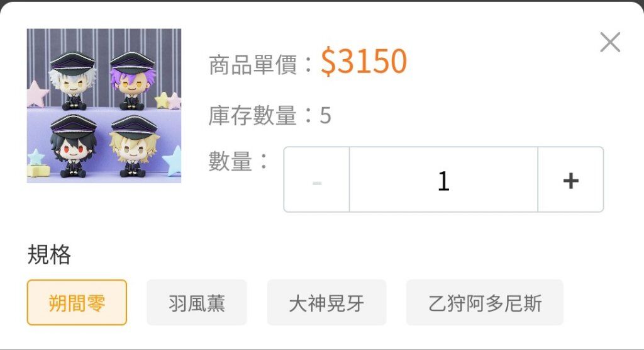This screenshot has width=644, height=350.
Task: Select the 乙狩阿多尼斯 specification option
Action: pos(485,302)
